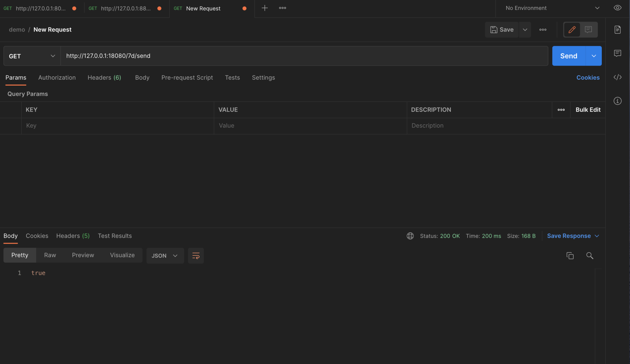This screenshot has height=364, width=630.
Task: Copy the response body to clipboard
Action: [570, 256]
